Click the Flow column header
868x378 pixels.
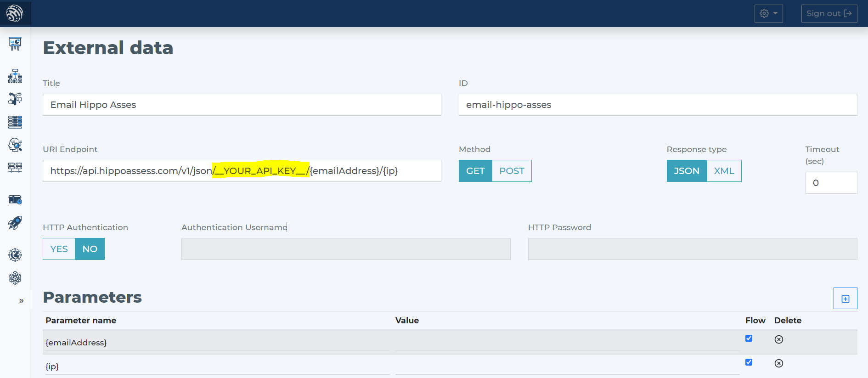(x=755, y=321)
